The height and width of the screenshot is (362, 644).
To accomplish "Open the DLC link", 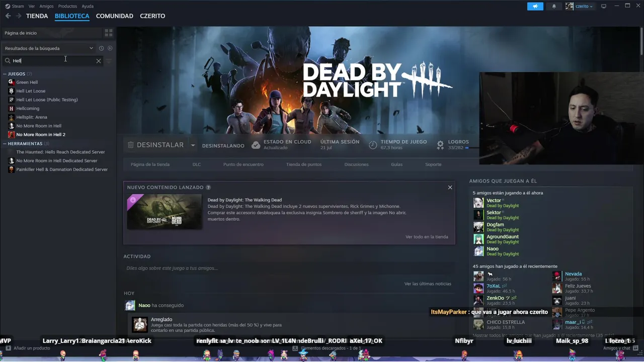I will pyautogui.click(x=197, y=164).
